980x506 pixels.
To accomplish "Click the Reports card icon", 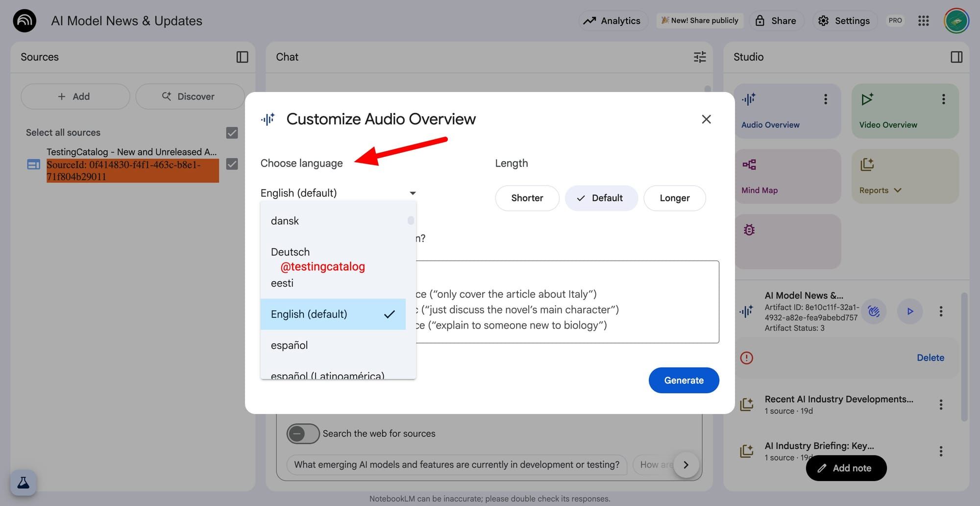I will click(x=867, y=164).
